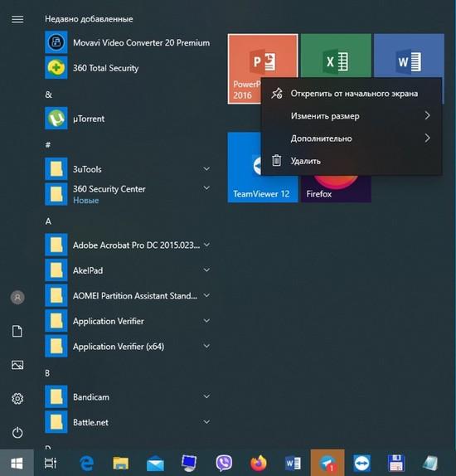
Task: Open Word from the taskbar
Action: click(293, 464)
